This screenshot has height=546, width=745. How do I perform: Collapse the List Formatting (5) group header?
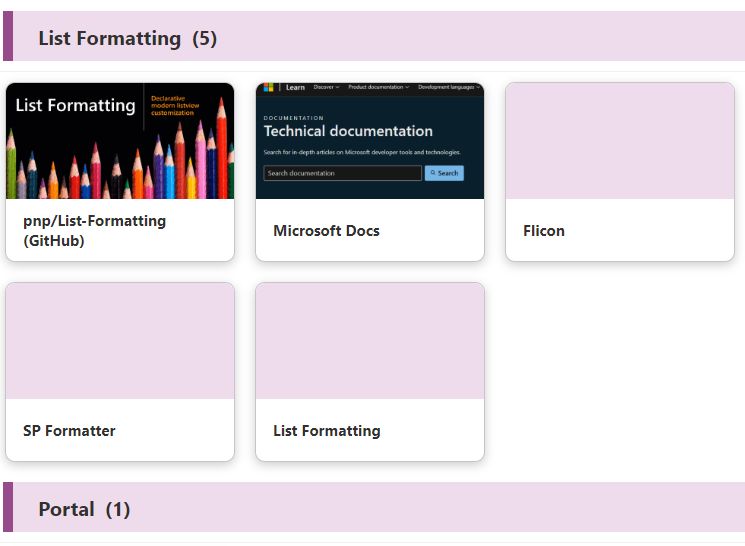point(374,36)
